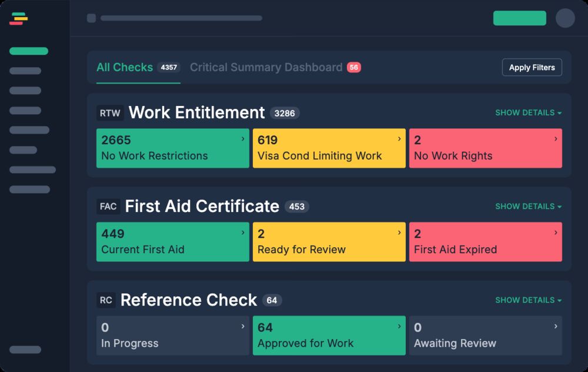Click the chevron on Current First Aid card

[243, 232]
